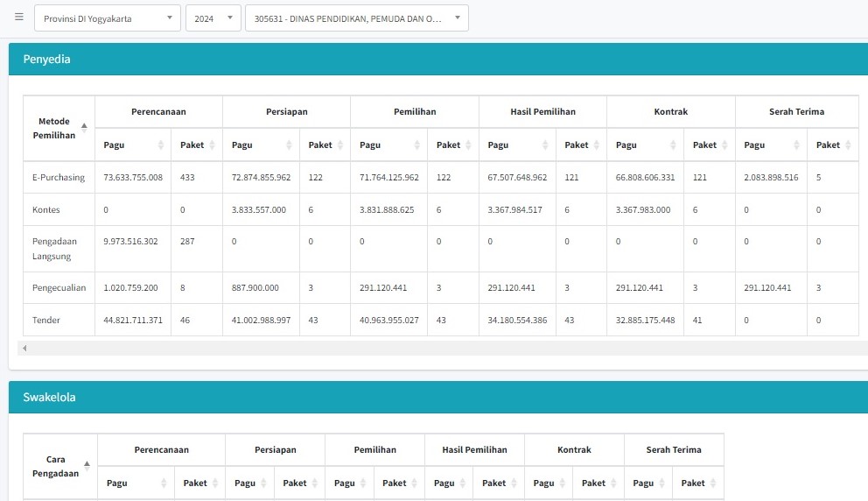The height and width of the screenshot is (501, 868).
Task: Sort Swakelola Perencanaan Pagu column
Action: 136,483
